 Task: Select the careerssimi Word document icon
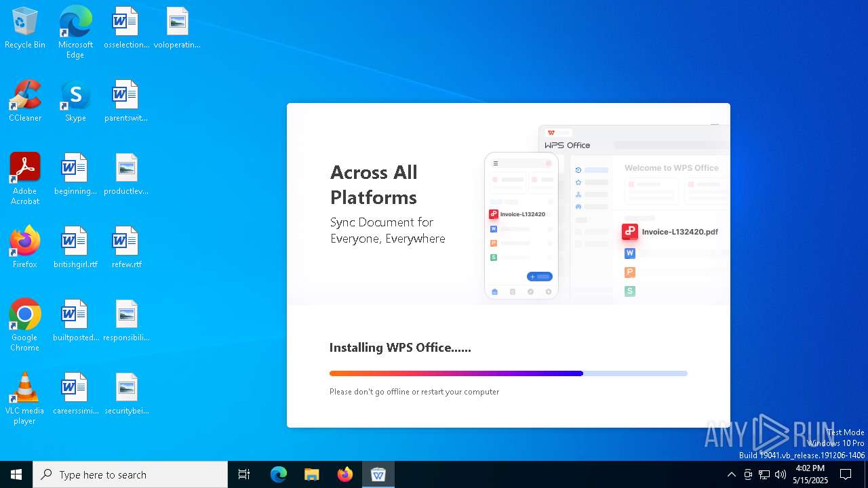(x=75, y=393)
